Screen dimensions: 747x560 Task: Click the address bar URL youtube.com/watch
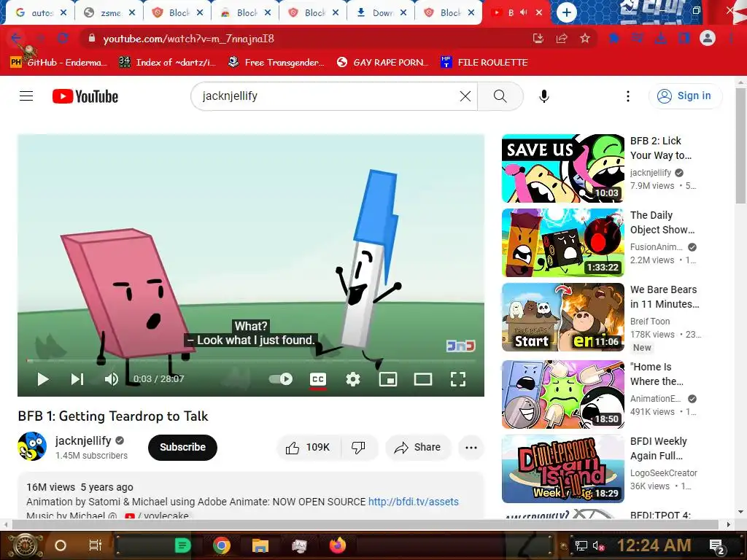189,39
